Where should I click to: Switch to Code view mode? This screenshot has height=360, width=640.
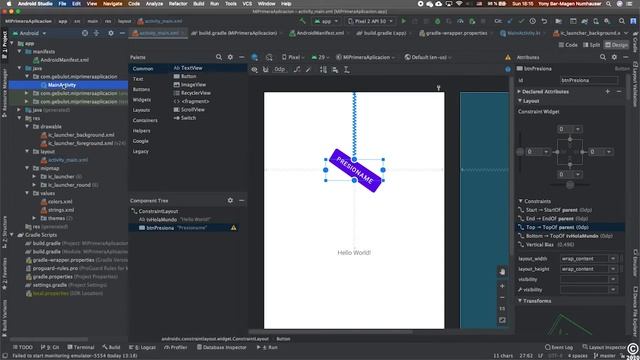click(568, 45)
